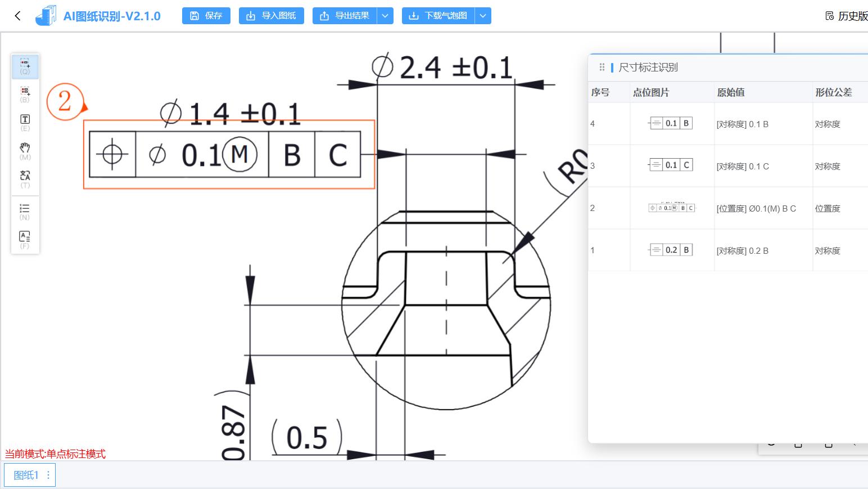Click the row 3 point image thumbnail
The height and width of the screenshot is (489, 868).
[x=671, y=165]
